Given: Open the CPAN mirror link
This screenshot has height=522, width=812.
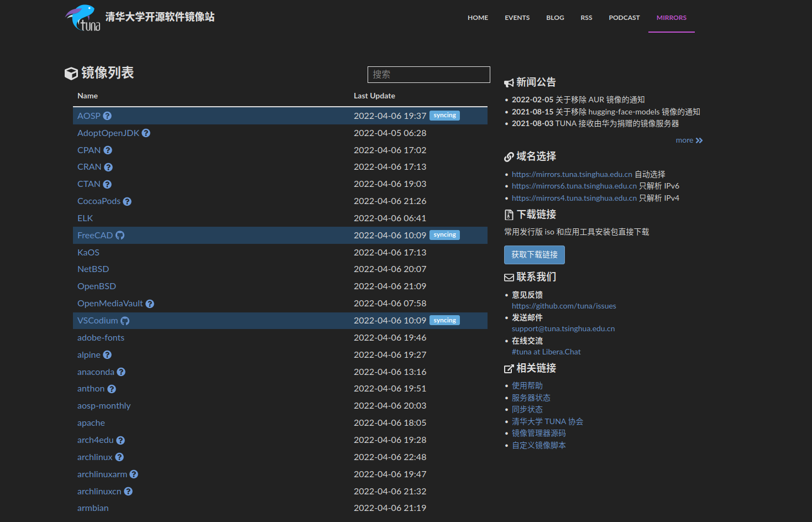Looking at the screenshot, I should (x=89, y=150).
